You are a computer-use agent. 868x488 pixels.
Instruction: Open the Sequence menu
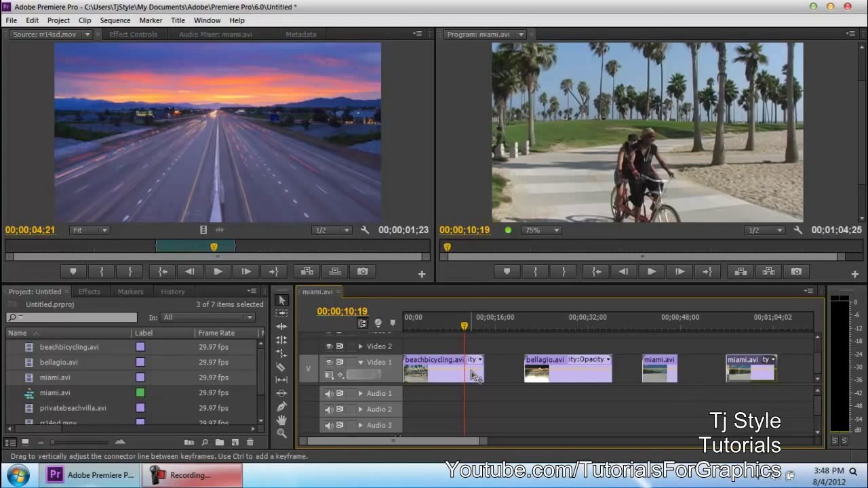[x=115, y=20]
